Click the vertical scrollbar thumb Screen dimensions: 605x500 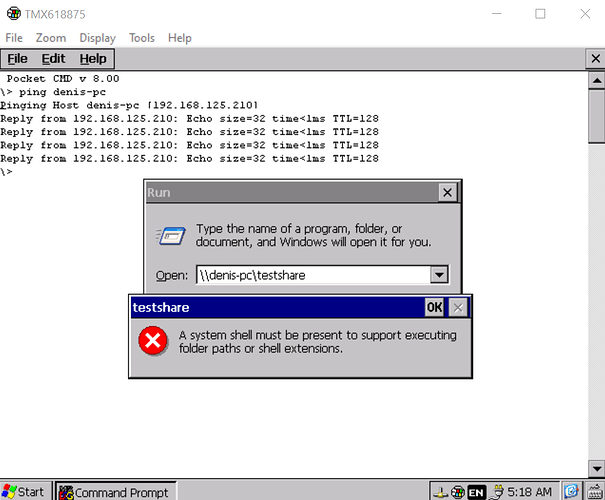tap(597, 117)
